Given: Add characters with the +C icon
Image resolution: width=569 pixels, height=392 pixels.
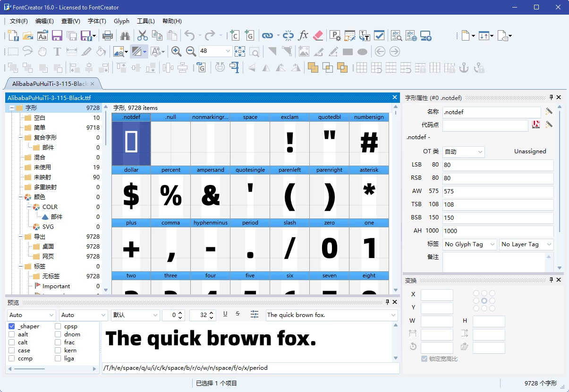Looking at the screenshot, I should pos(234,35).
